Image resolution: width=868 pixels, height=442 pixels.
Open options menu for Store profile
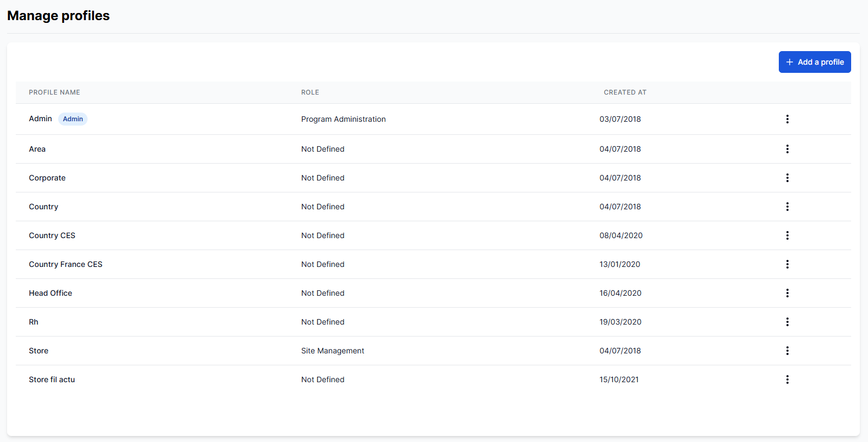(x=787, y=351)
